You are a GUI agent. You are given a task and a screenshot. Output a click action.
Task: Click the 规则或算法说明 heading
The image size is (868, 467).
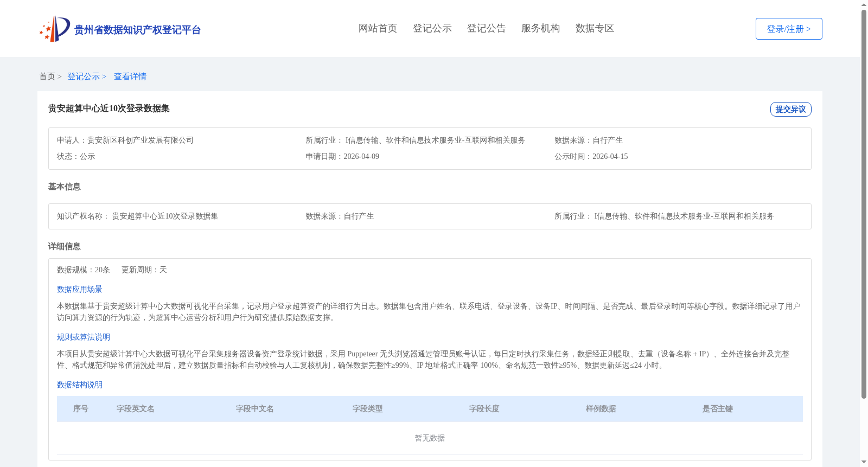pyautogui.click(x=84, y=337)
